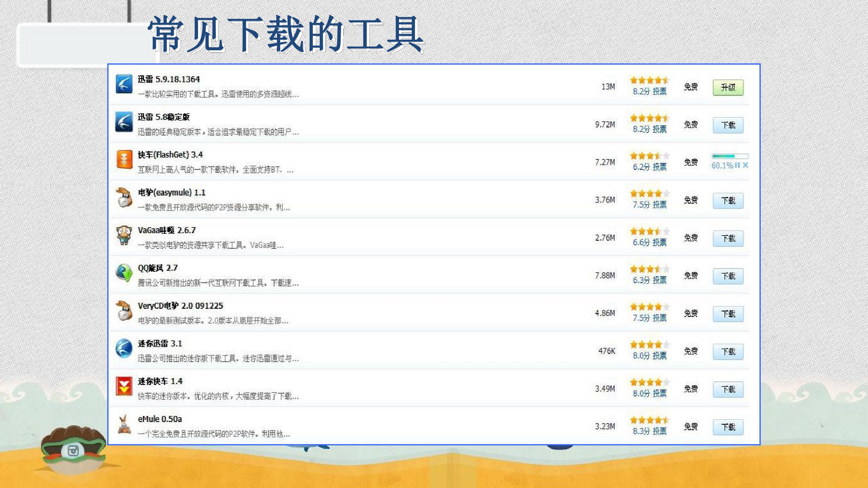Click the star rating of 电驴(easymule) 1.1
This screenshot has width=868, height=488.
pyautogui.click(x=649, y=194)
